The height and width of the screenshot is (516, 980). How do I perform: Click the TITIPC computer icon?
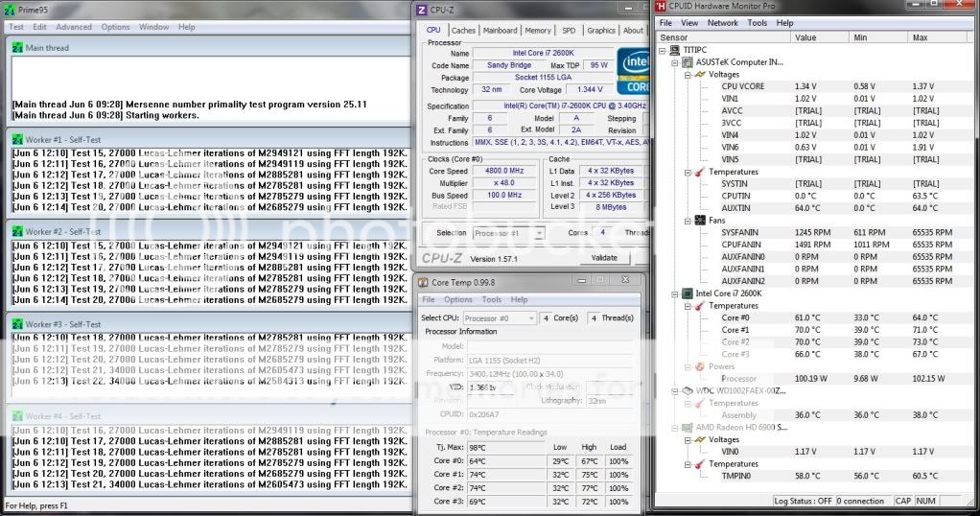pos(675,50)
